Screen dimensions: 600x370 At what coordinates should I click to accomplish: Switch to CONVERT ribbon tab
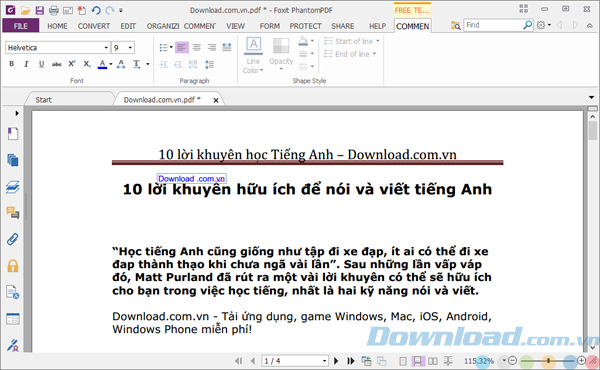pos(94,26)
